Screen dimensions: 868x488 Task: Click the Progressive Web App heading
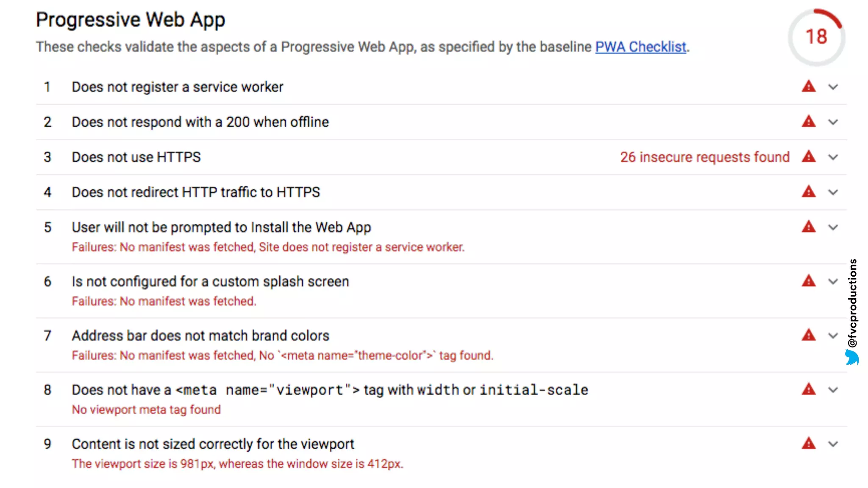click(130, 20)
